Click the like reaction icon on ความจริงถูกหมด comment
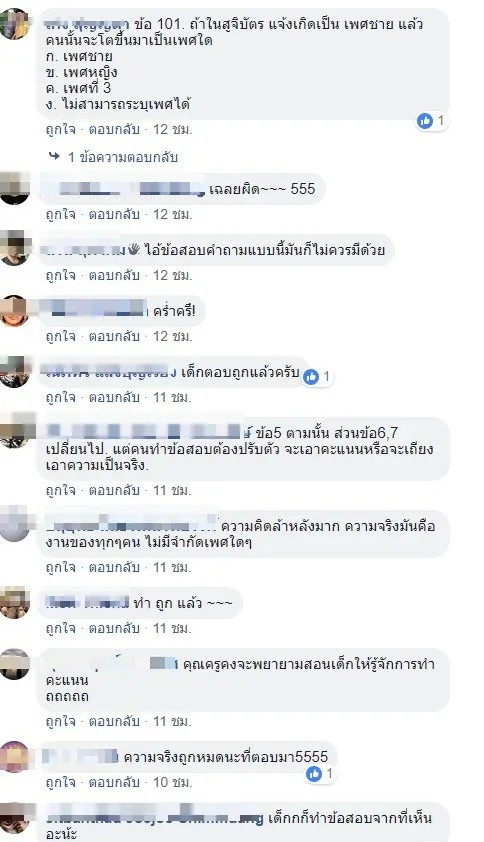484x842 pixels. pos(314,774)
